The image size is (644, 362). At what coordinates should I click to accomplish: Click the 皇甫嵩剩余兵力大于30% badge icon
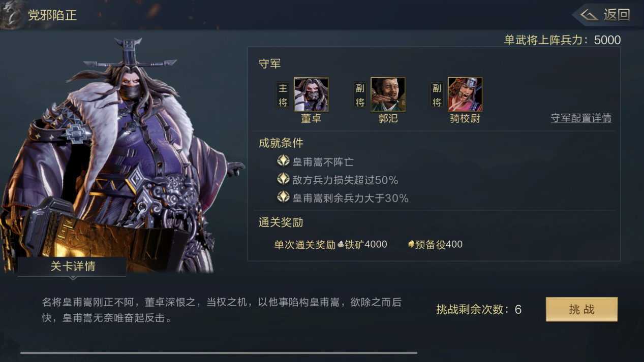(283, 198)
